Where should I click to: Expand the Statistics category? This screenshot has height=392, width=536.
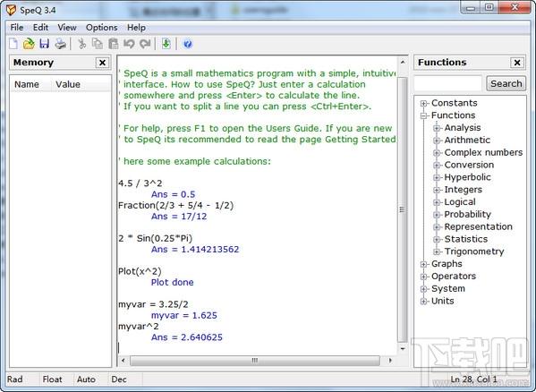(437, 239)
